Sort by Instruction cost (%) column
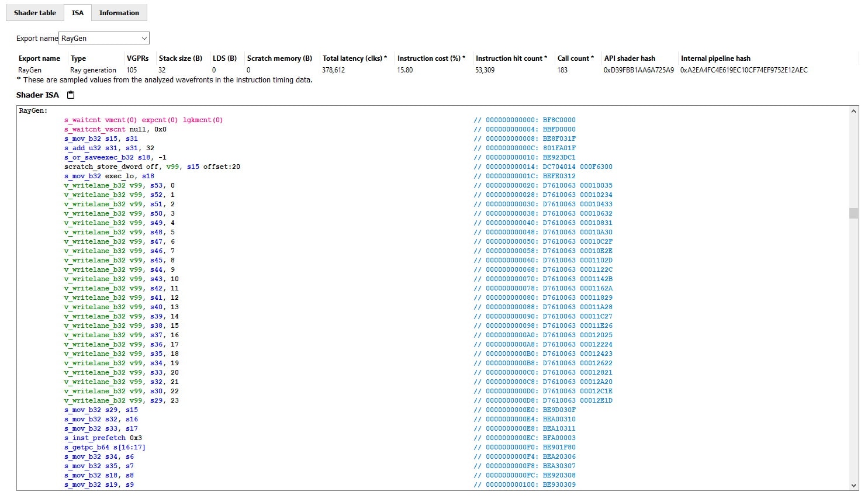The height and width of the screenshot is (502, 868). point(431,58)
